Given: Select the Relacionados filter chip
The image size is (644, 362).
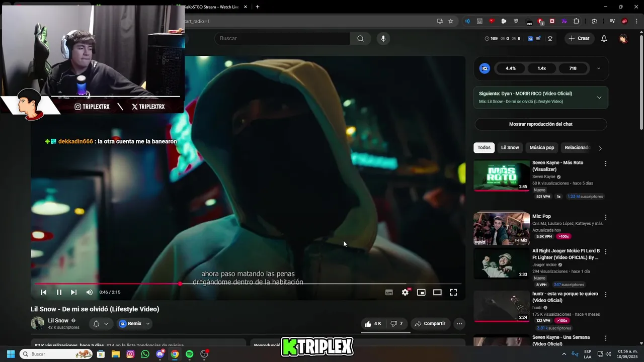Looking at the screenshot, I should pyautogui.click(x=577, y=148).
